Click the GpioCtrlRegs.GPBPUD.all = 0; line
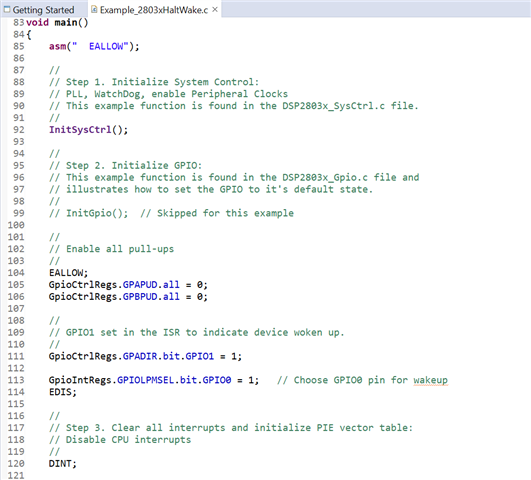The width and height of the screenshot is (531, 480). click(x=128, y=297)
